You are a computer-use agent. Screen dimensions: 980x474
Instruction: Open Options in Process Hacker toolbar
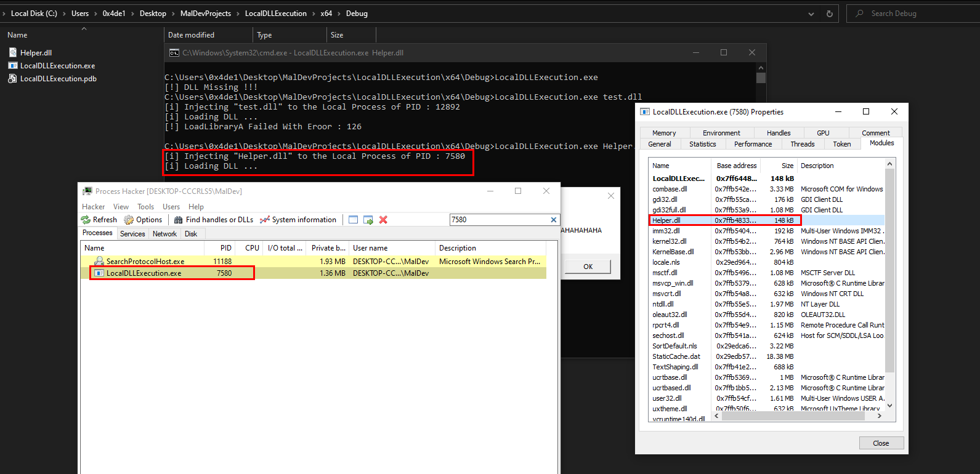pyautogui.click(x=143, y=220)
